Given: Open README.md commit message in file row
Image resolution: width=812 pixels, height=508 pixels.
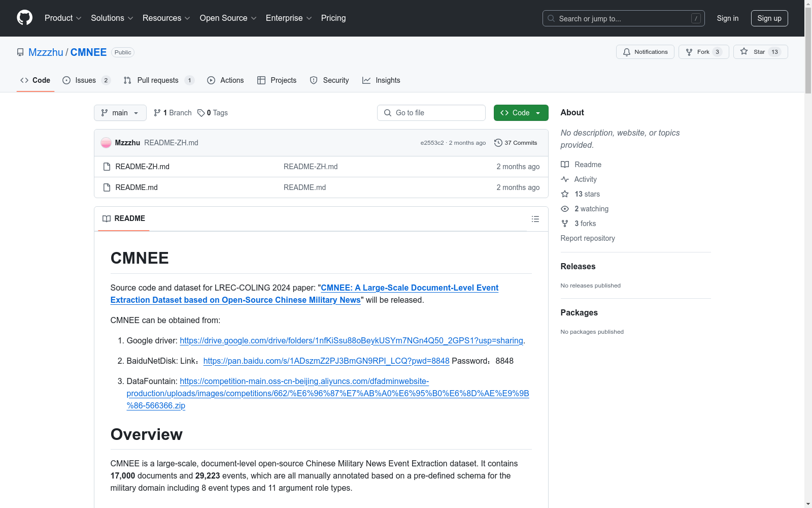Looking at the screenshot, I should pyautogui.click(x=304, y=187).
